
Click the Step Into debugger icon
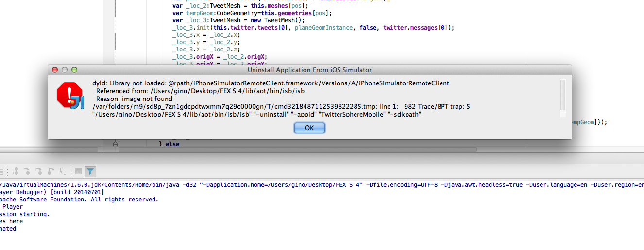pos(27,171)
